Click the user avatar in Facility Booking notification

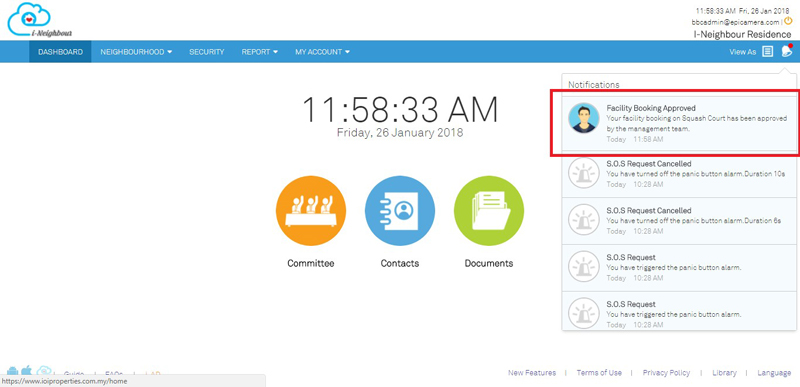click(x=584, y=118)
